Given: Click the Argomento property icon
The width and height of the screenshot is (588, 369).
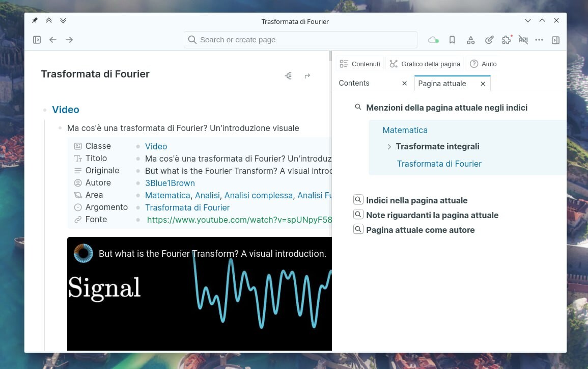Looking at the screenshot, I should click(78, 207).
